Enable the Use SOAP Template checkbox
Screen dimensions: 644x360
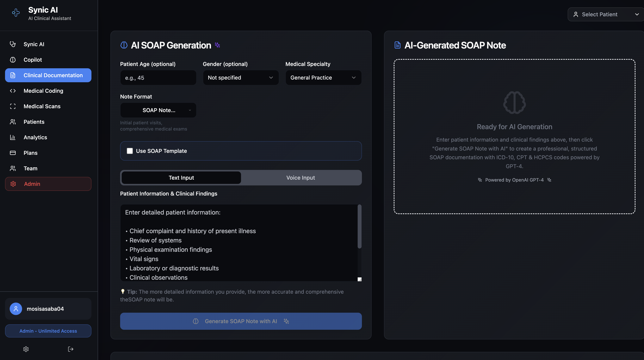tap(130, 151)
